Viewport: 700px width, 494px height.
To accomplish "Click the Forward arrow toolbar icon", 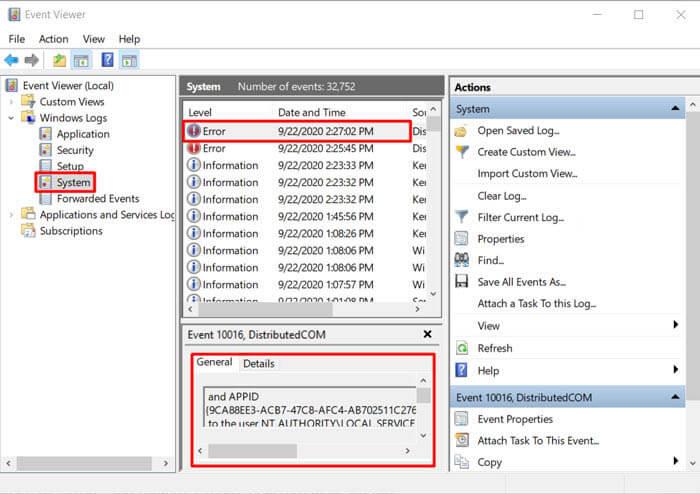I will coord(31,60).
